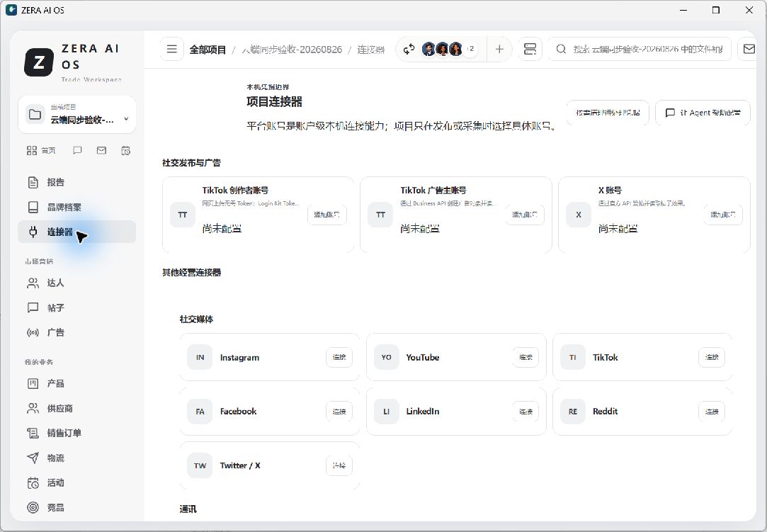Viewport: 767px width, 532px height.
Task: Click the third collaborator avatar
Action: click(456, 49)
